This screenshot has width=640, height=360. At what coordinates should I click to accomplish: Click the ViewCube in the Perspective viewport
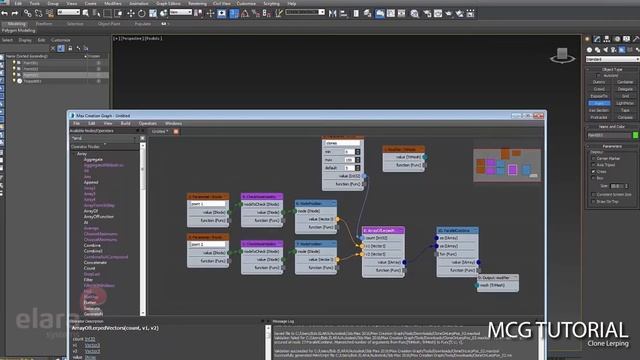tap(562, 55)
